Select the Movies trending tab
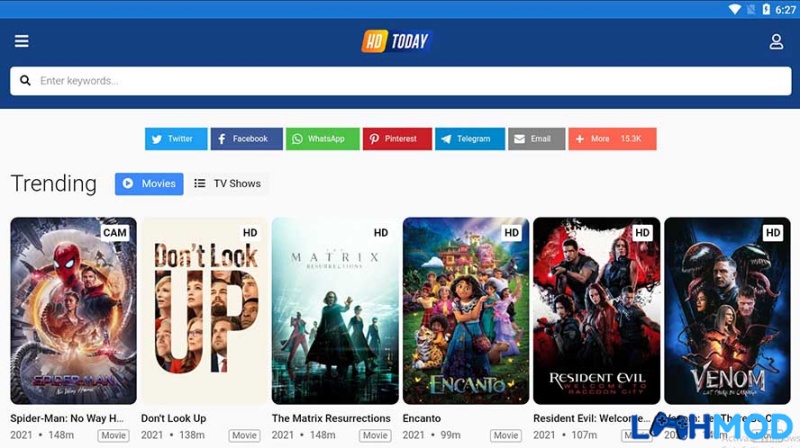This screenshot has height=448, width=800. tap(149, 184)
